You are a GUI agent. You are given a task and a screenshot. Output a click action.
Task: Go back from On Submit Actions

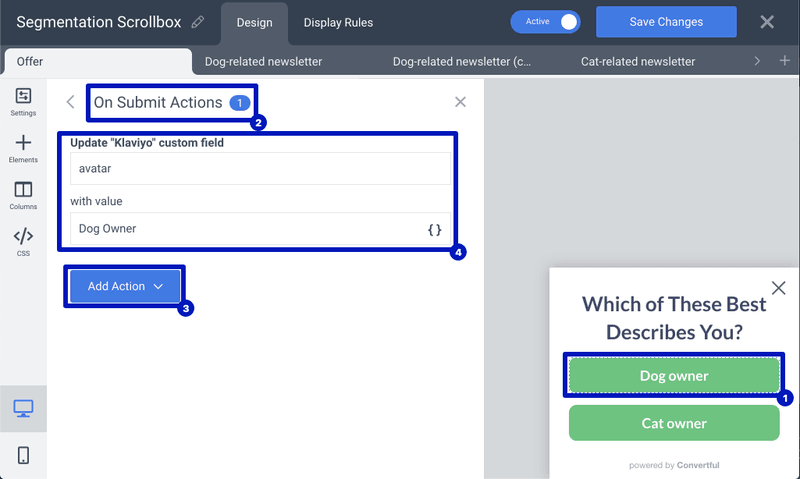pos(70,102)
